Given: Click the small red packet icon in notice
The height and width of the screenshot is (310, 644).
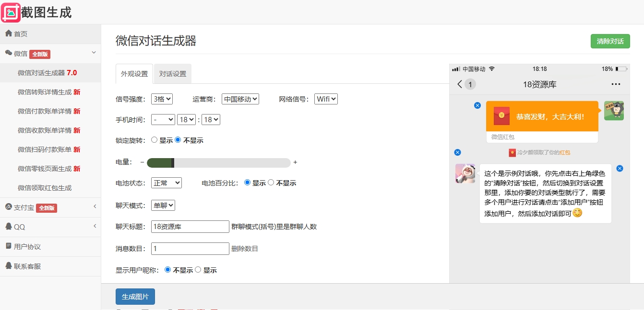Looking at the screenshot, I should (x=512, y=152).
